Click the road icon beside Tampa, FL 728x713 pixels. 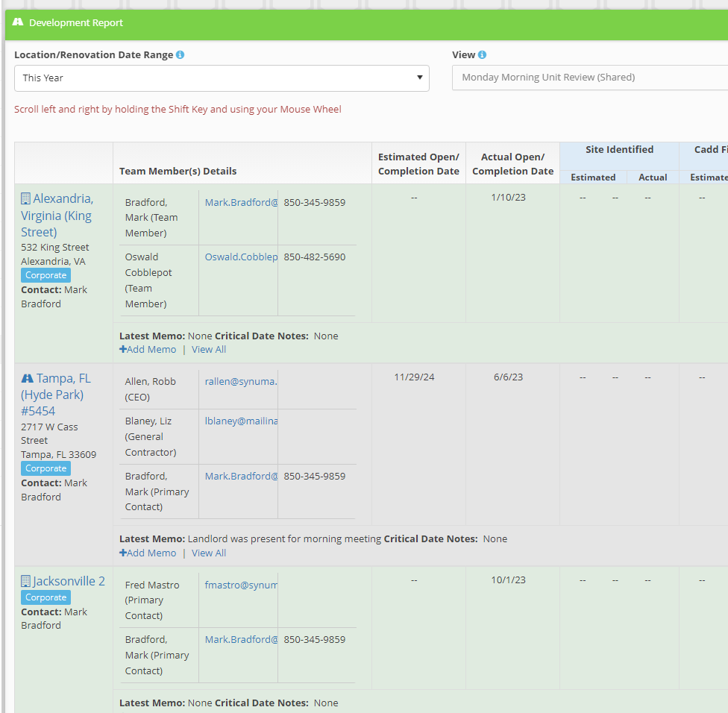tap(28, 378)
